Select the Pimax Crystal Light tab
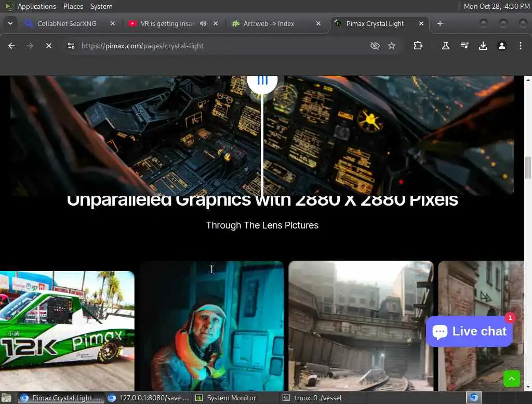This screenshot has width=532, height=404. click(375, 23)
